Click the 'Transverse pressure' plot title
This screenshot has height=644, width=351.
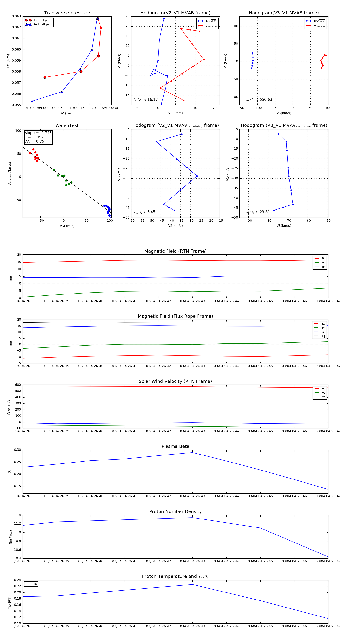click(67, 13)
